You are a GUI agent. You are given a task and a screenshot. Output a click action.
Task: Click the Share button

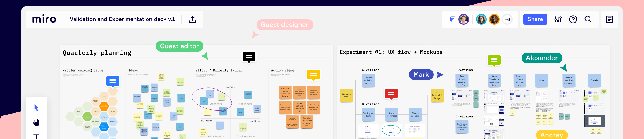coord(535,19)
